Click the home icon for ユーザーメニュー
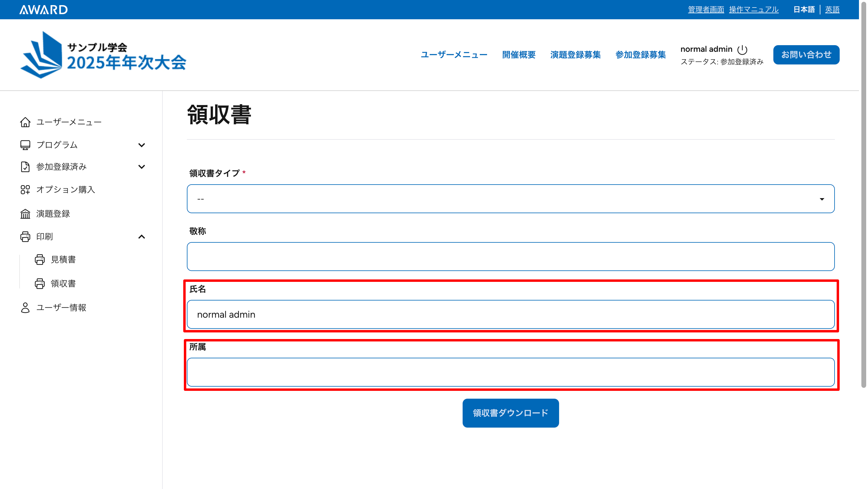868x489 pixels. (x=25, y=122)
